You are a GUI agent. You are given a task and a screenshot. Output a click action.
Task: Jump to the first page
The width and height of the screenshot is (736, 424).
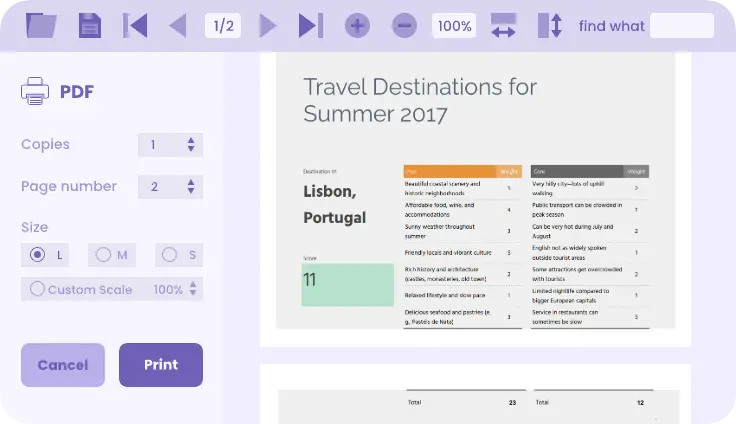click(135, 25)
